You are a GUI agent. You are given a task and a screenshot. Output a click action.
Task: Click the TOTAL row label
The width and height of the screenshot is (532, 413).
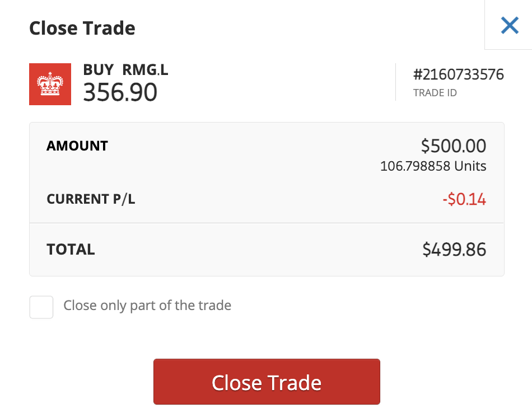click(x=71, y=250)
